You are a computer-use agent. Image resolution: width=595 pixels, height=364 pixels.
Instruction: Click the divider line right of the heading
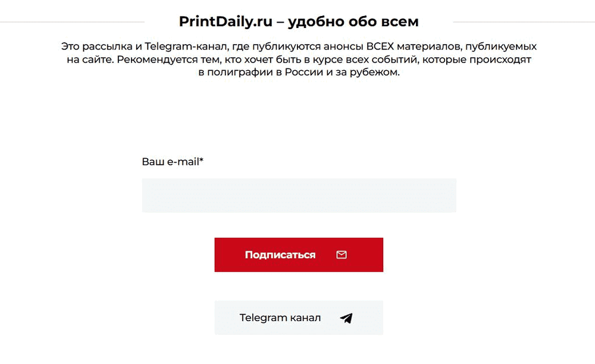(x=524, y=22)
